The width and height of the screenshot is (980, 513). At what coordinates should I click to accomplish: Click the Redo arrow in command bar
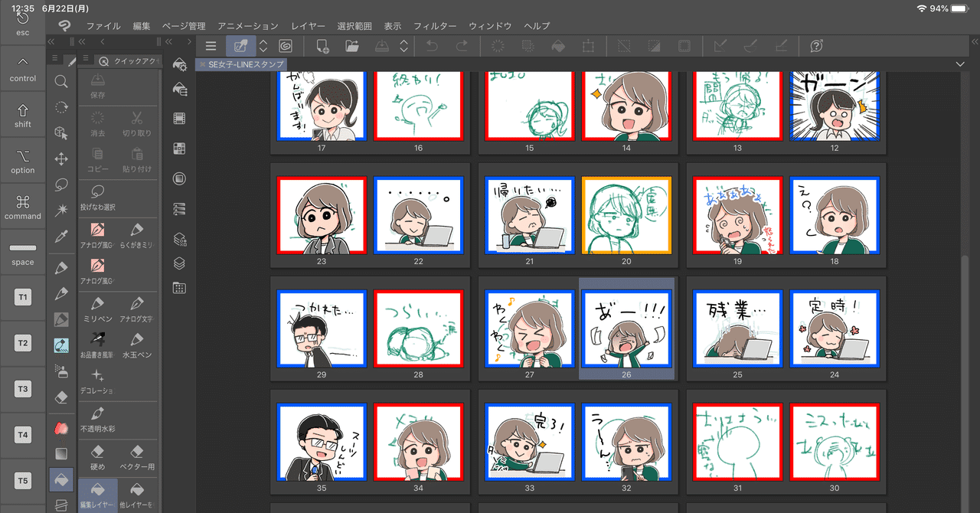[x=462, y=46]
